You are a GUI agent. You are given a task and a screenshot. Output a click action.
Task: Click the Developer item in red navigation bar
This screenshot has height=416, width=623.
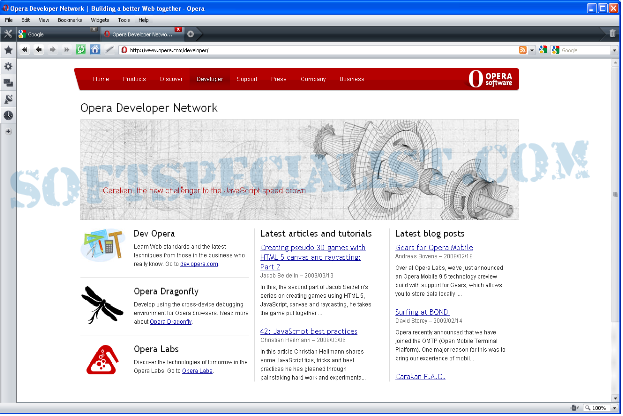210,78
